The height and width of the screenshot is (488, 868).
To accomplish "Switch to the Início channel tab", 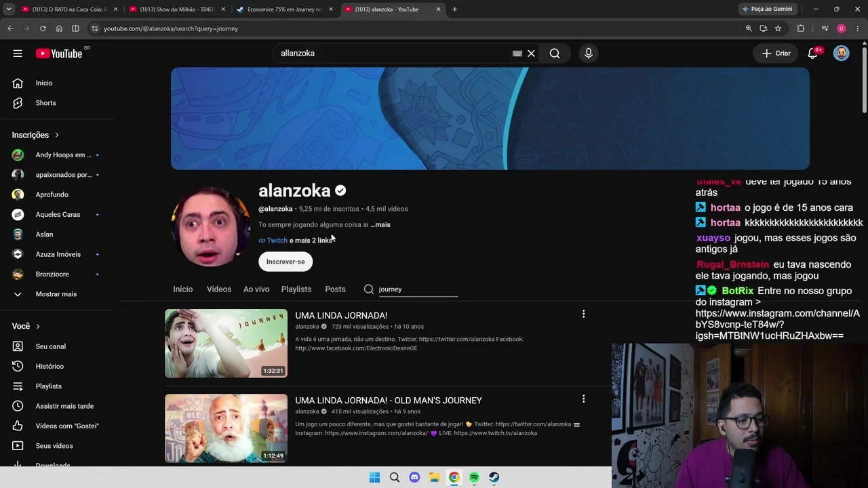I will point(183,289).
